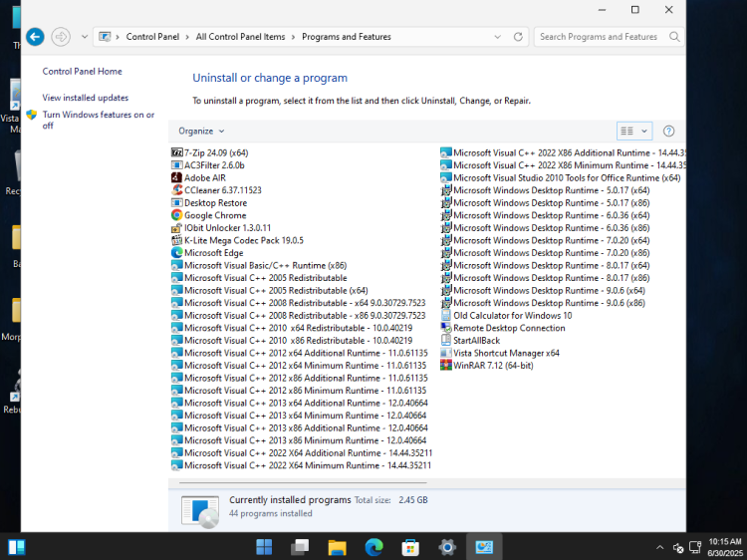
Task: Select the Google Chrome icon in list
Action: [x=176, y=215]
